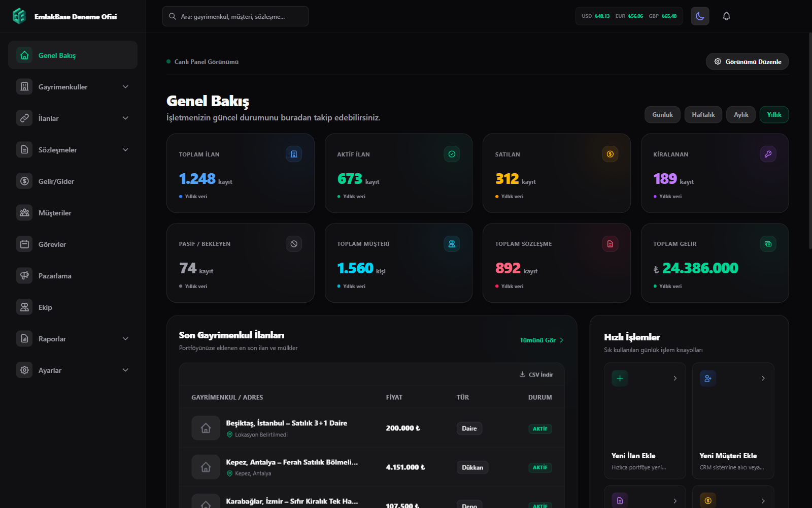The width and height of the screenshot is (812, 508).
Task: Click the EmlakBase logo icon
Action: pos(19,16)
